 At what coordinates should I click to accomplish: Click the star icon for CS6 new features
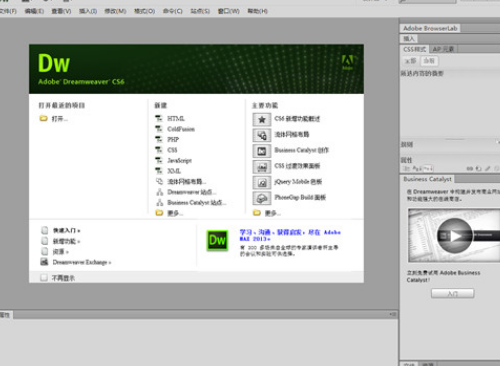coord(262,119)
